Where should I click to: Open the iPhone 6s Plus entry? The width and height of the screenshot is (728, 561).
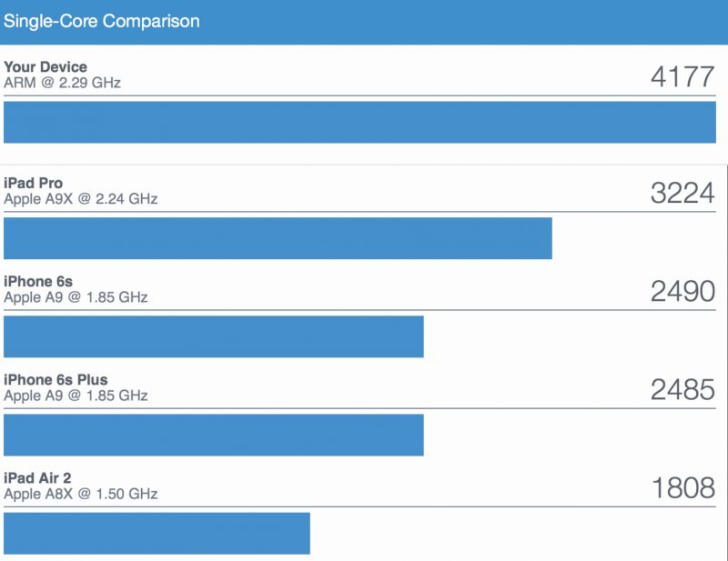pos(56,379)
